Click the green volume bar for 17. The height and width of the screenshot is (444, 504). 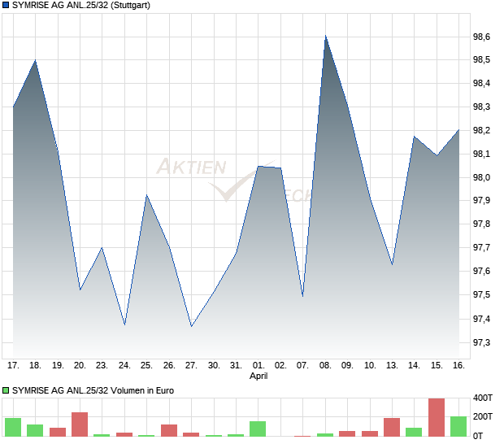coord(13,427)
